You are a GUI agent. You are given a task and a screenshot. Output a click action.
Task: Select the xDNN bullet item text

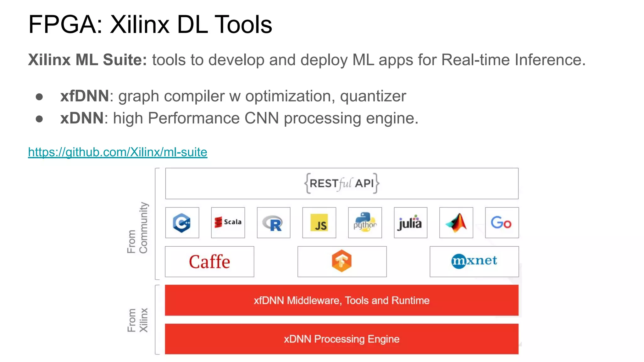coord(239,118)
